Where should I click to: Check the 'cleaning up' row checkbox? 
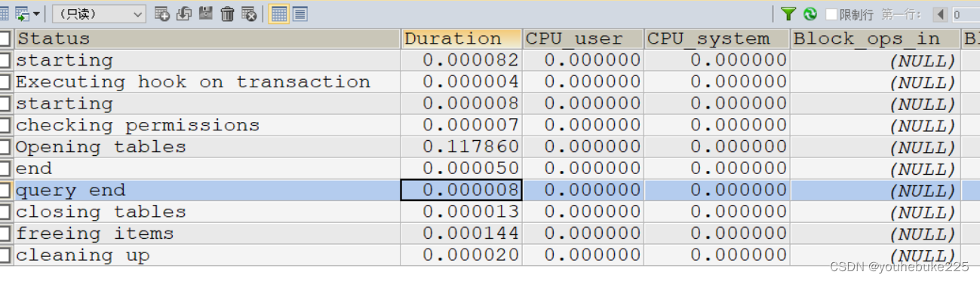click(6, 255)
